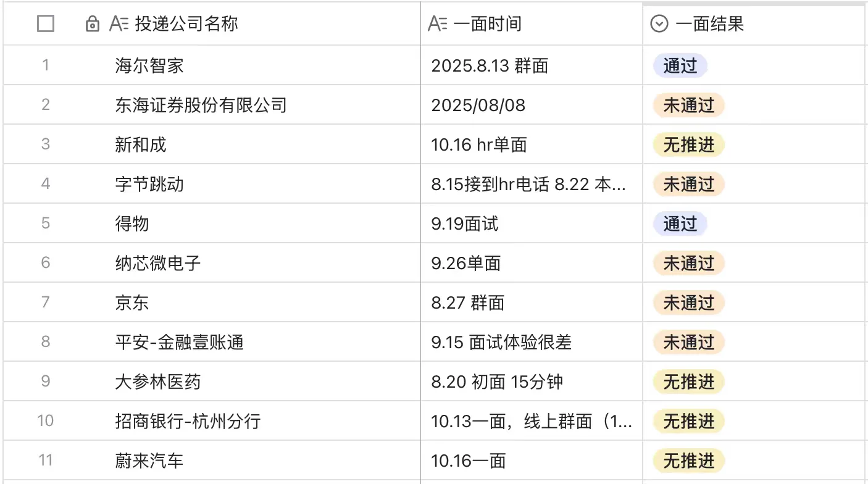This screenshot has height=484, width=868.
Task: Select the 无推进 tag in 大参林医药 row
Action: pyautogui.click(x=688, y=382)
